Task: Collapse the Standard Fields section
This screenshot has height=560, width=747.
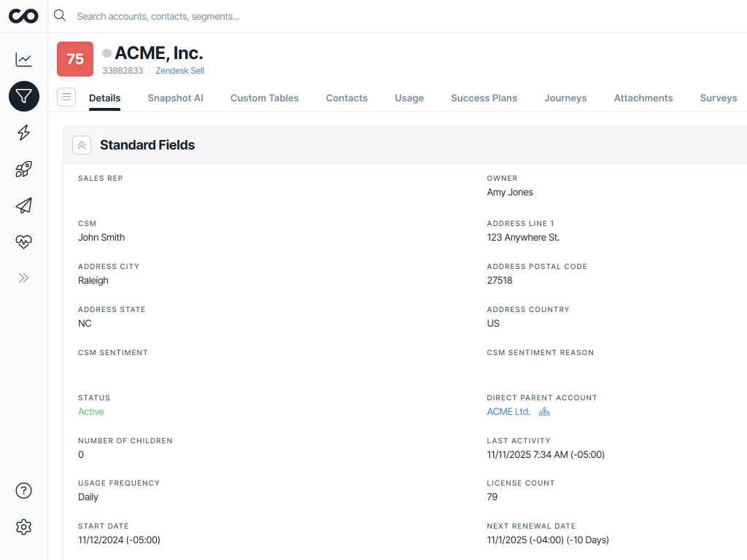Action: click(82, 145)
